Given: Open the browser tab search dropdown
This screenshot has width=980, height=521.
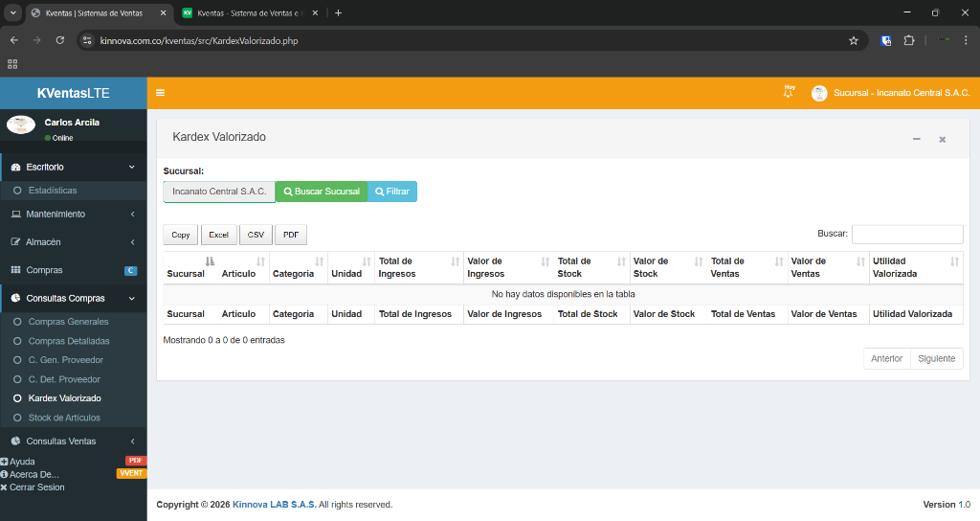Looking at the screenshot, I should [12, 12].
